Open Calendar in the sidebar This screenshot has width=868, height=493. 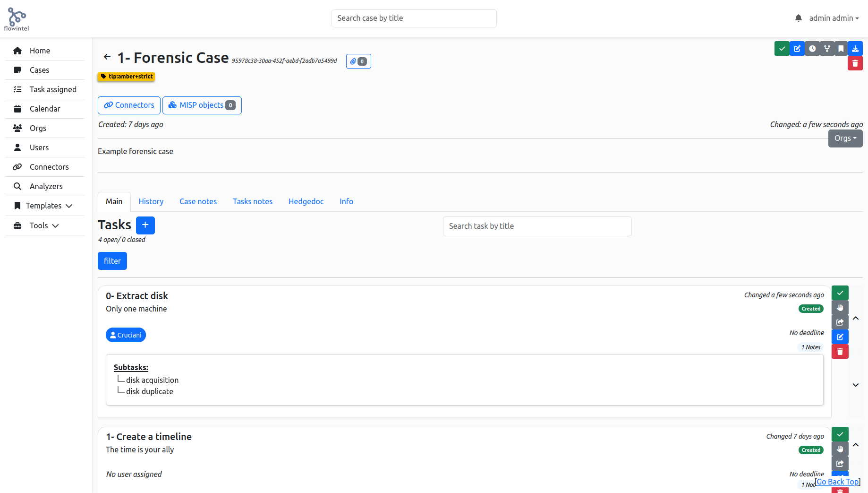point(45,109)
